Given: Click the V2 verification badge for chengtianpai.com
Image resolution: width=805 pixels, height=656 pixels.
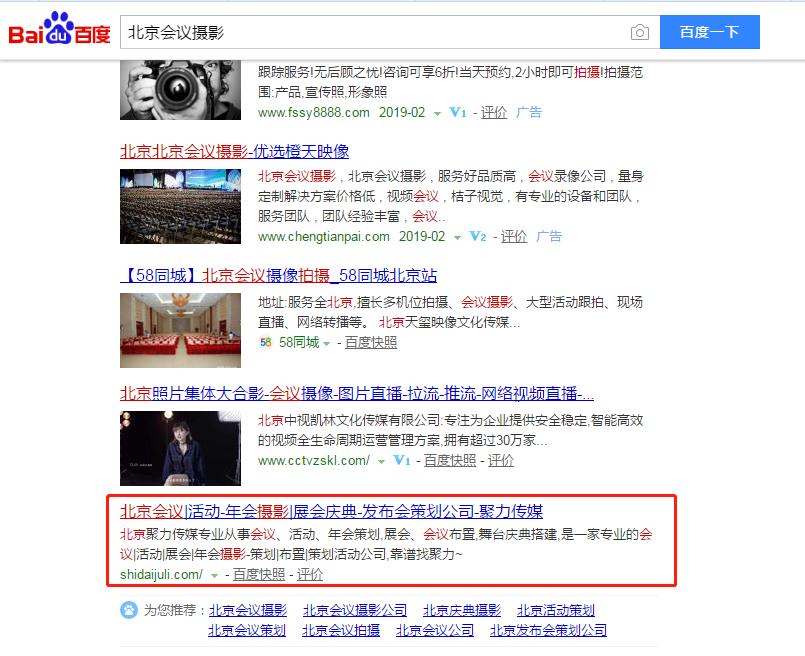Looking at the screenshot, I should [477, 236].
